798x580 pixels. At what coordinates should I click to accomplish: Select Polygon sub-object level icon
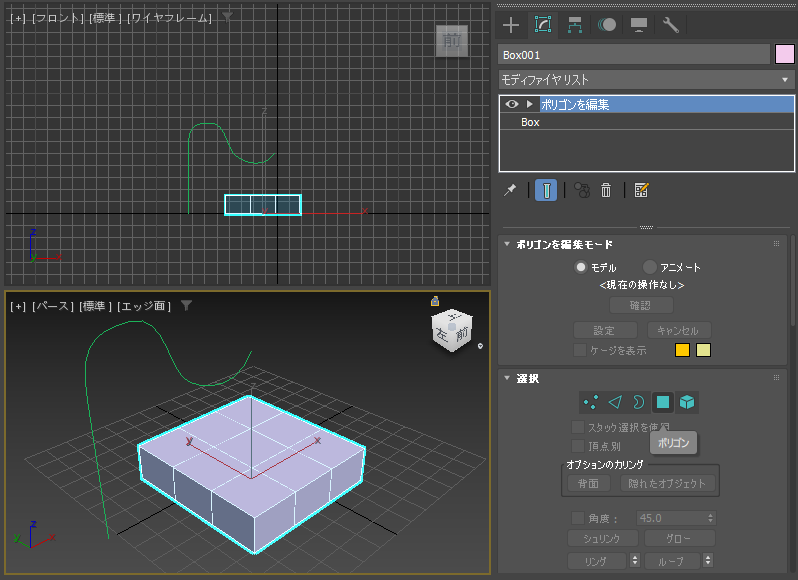[x=663, y=402]
